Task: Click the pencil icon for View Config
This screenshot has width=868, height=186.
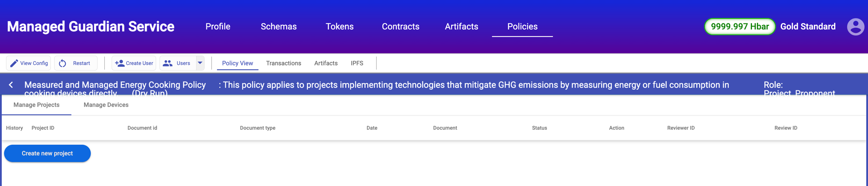Action: 14,63
